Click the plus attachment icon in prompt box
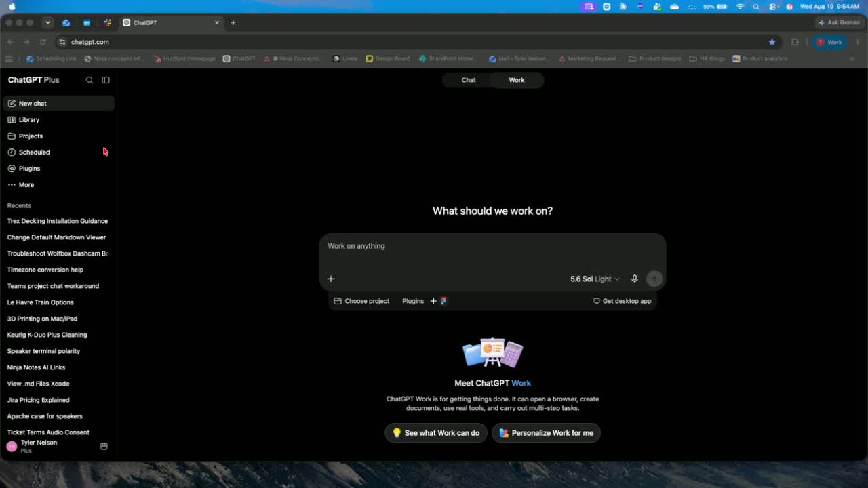 (331, 279)
